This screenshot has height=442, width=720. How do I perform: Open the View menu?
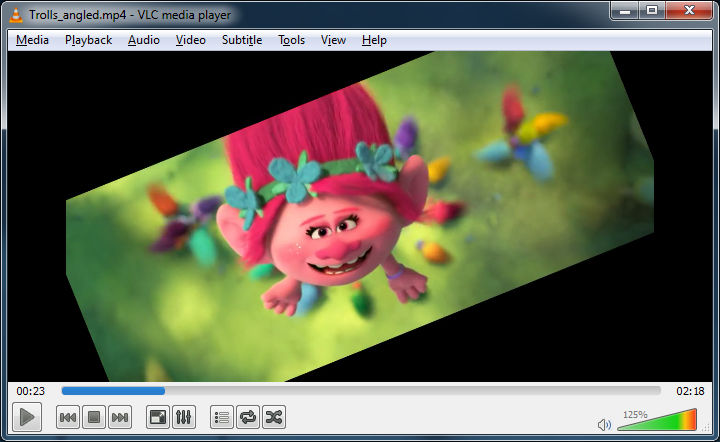333,40
